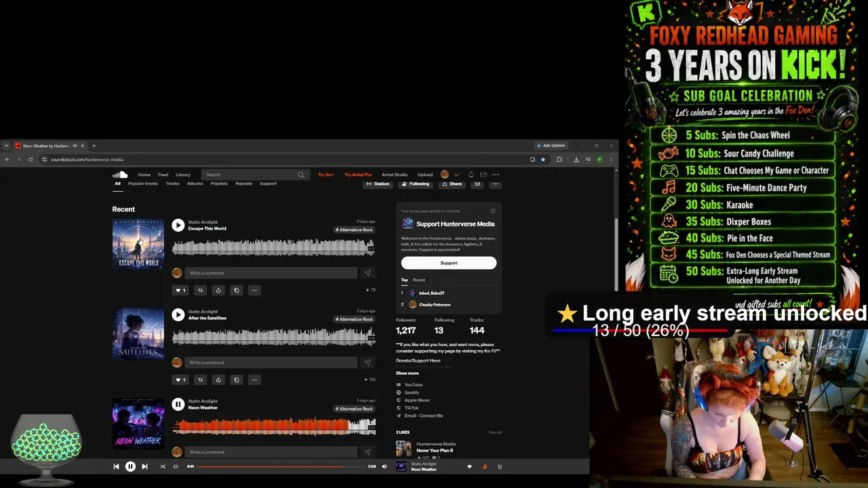Seek in the bottom player progress bar
The height and width of the screenshot is (488, 868).
281,466
